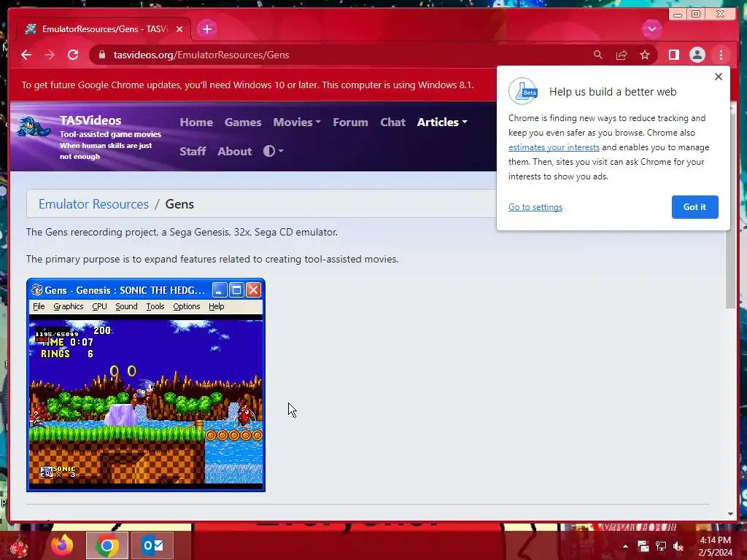Close the Help us build a better web popup
747x560 pixels.
click(719, 77)
